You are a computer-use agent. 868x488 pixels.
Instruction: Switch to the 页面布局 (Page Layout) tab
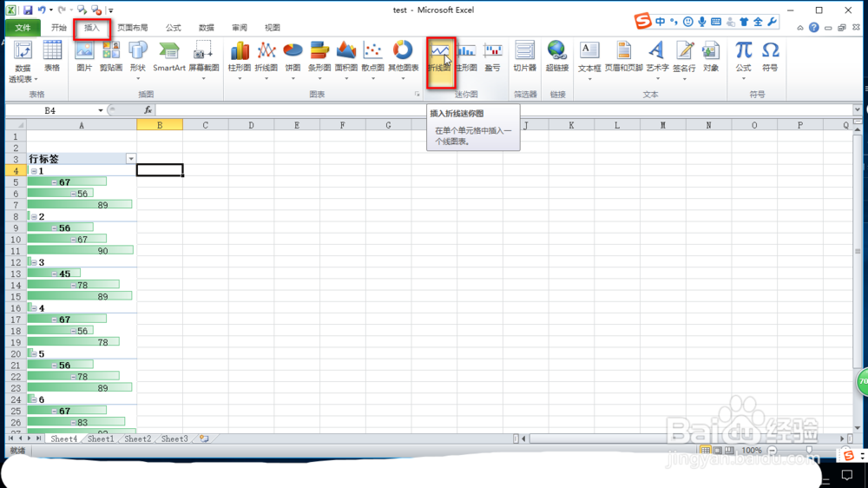132,28
